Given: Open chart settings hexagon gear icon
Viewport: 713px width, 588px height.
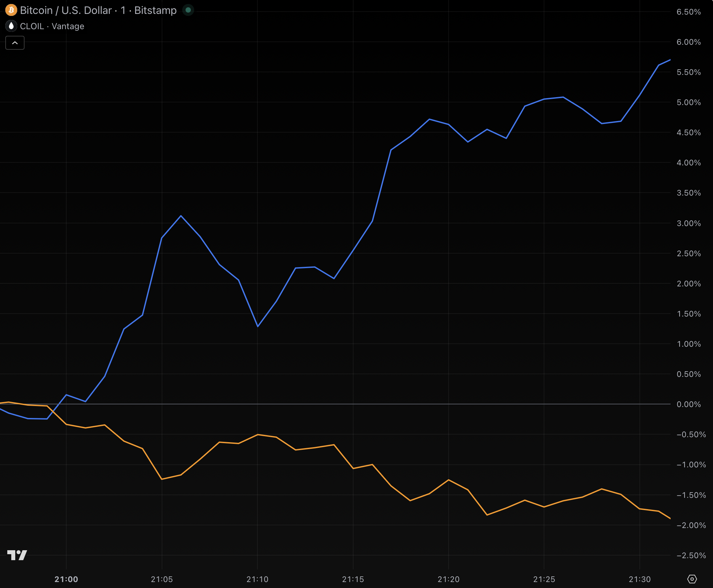Looking at the screenshot, I should point(692,579).
